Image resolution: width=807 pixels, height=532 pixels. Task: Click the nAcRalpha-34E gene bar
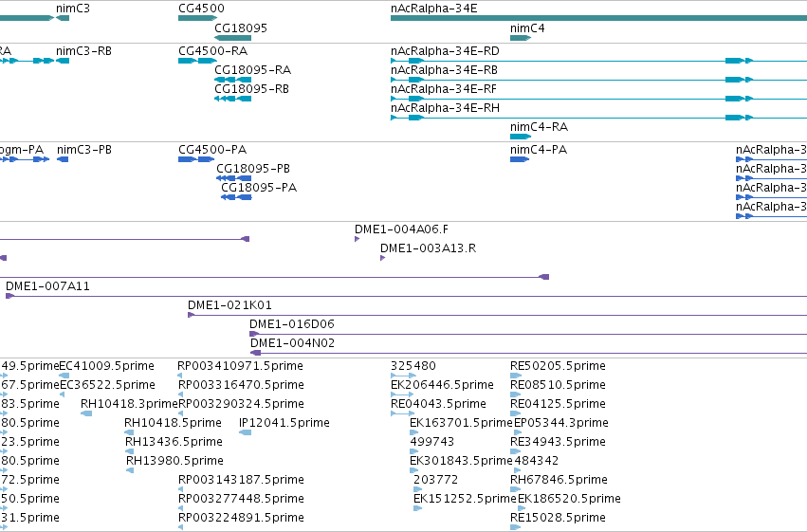pyautogui.click(x=598, y=18)
